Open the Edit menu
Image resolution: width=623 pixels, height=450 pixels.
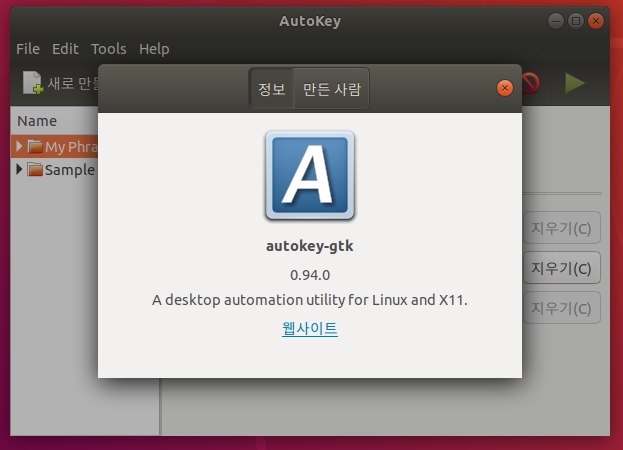pos(65,49)
